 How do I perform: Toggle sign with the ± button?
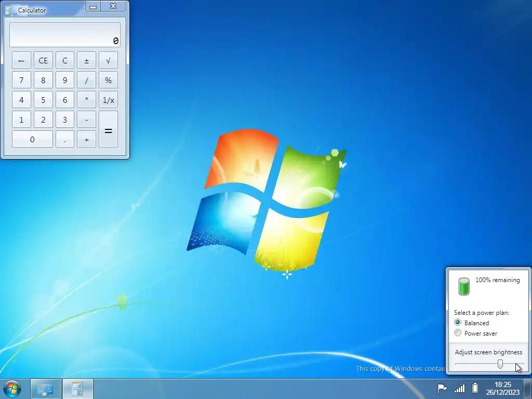87,60
